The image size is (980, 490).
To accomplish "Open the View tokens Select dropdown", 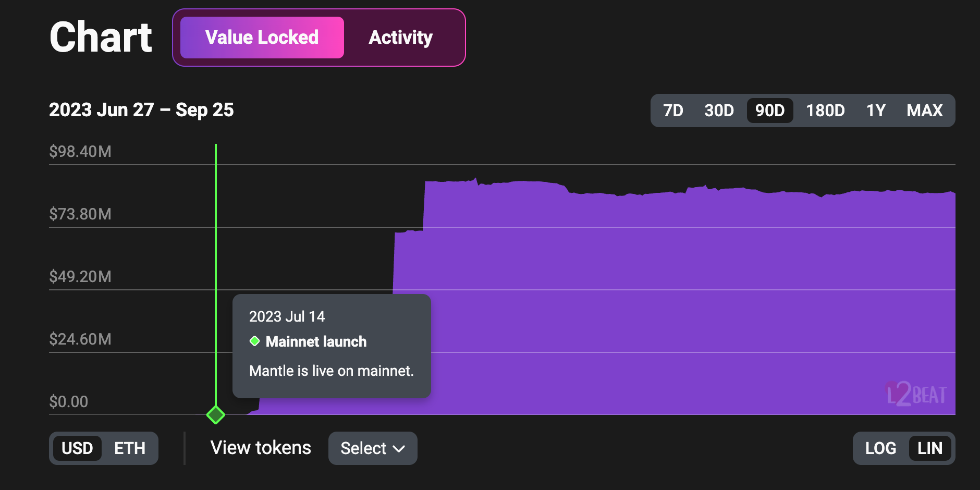I will pos(372,448).
